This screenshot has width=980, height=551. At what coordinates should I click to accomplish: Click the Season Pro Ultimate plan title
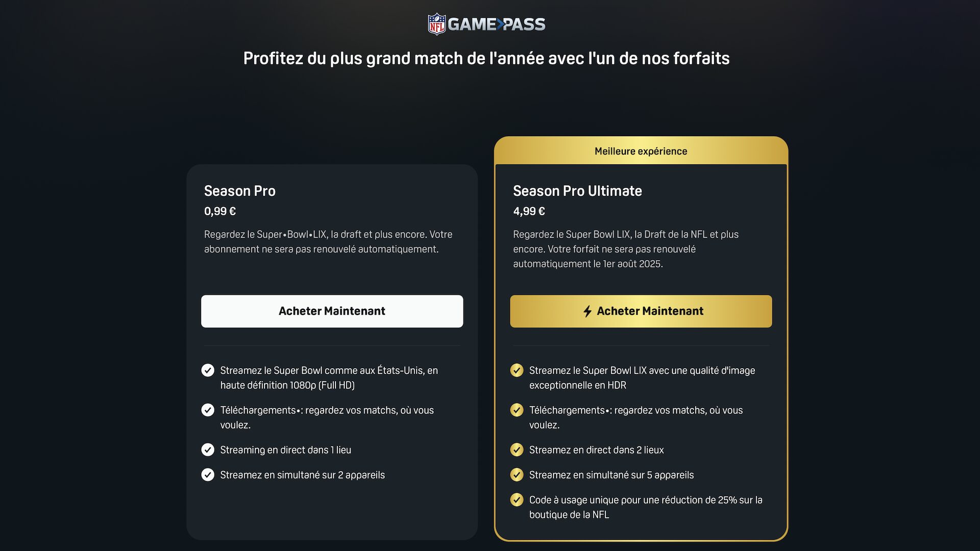click(x=577, y=191)
